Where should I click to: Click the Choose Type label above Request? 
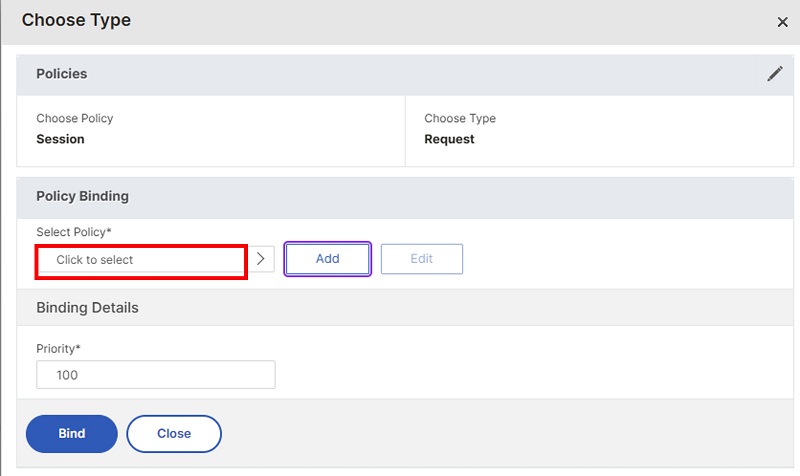pos(460,118)
